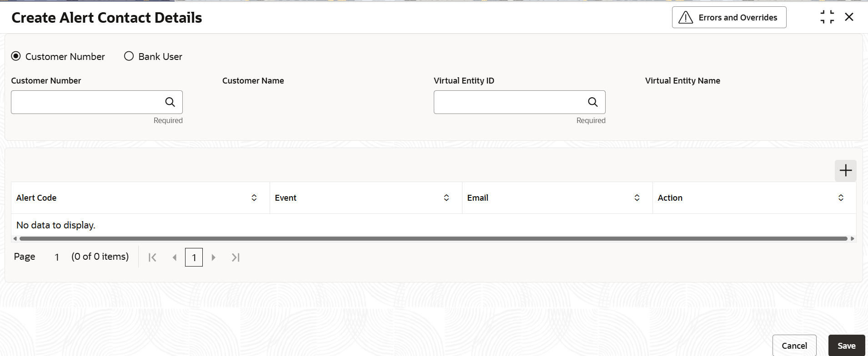Viewport: 868px width, 356px height.
Task: Focus the Customer Number input field
Action: [x=86, y=102]
